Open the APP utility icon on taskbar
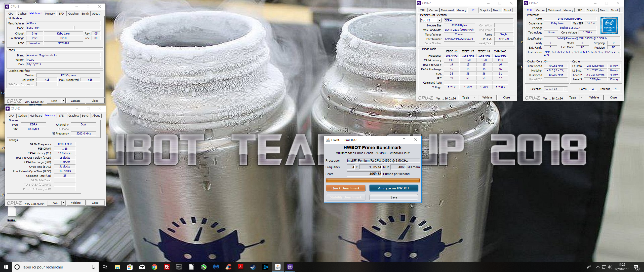This screenshot has height=272, width=644. click(179, 267)
